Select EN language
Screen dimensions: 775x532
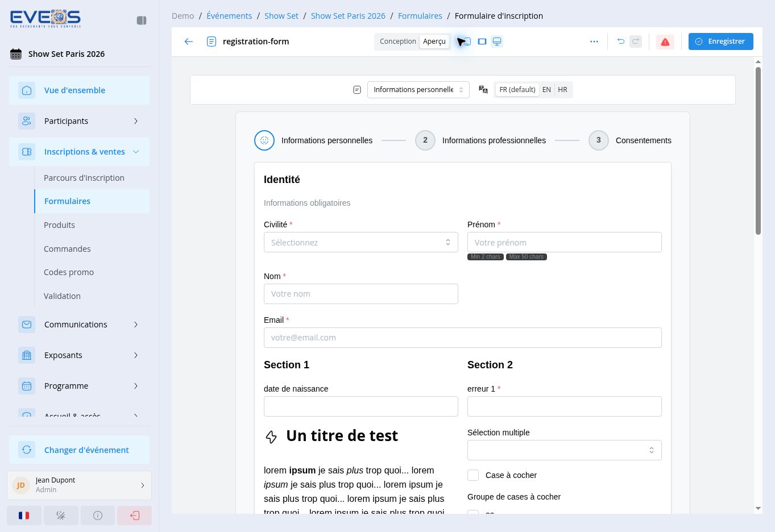546,90
